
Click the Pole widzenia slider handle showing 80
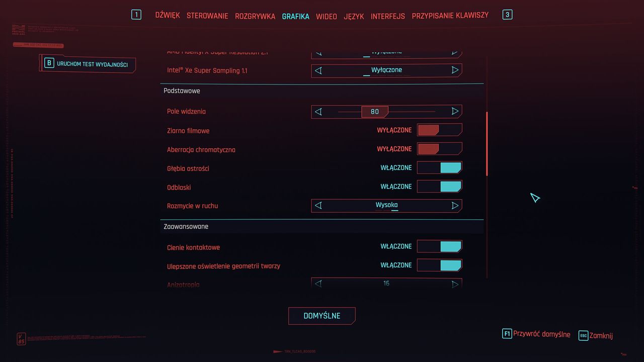tap(375, 112)
